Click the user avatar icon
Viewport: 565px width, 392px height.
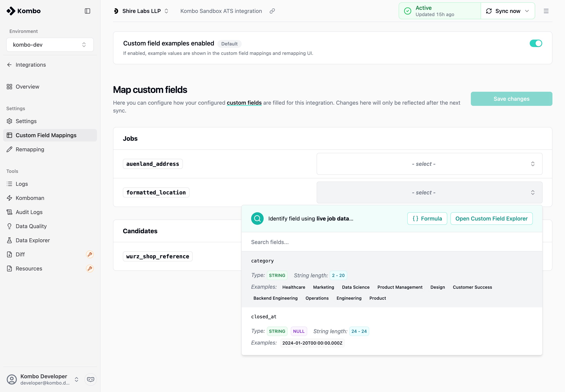(12, 379)
